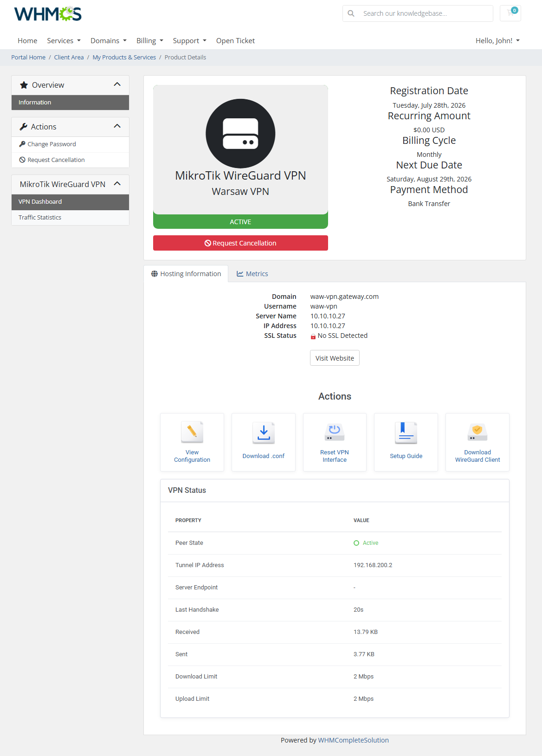
Task: Select the Hosting Information tab
Action: point(186,274)
